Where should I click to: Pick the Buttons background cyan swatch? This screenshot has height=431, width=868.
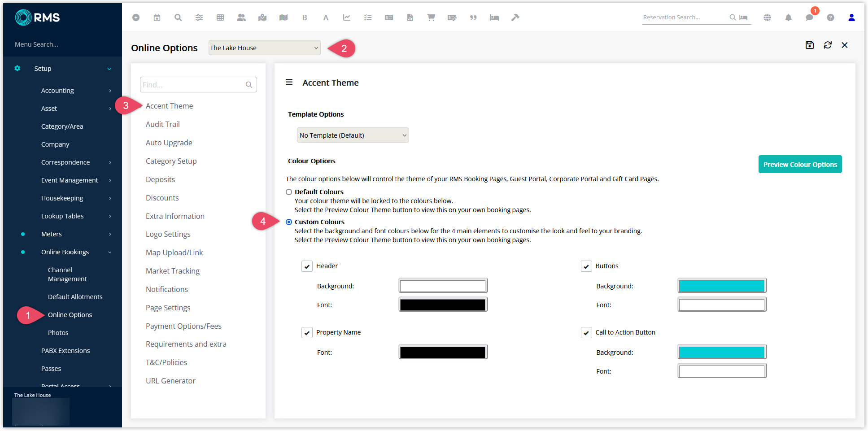[x=722, y=286]
